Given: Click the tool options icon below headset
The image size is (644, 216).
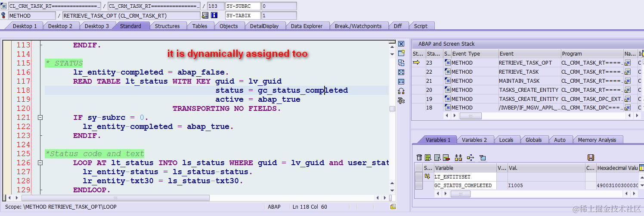Looking at the screenshot, I should [x=401, y=101].
